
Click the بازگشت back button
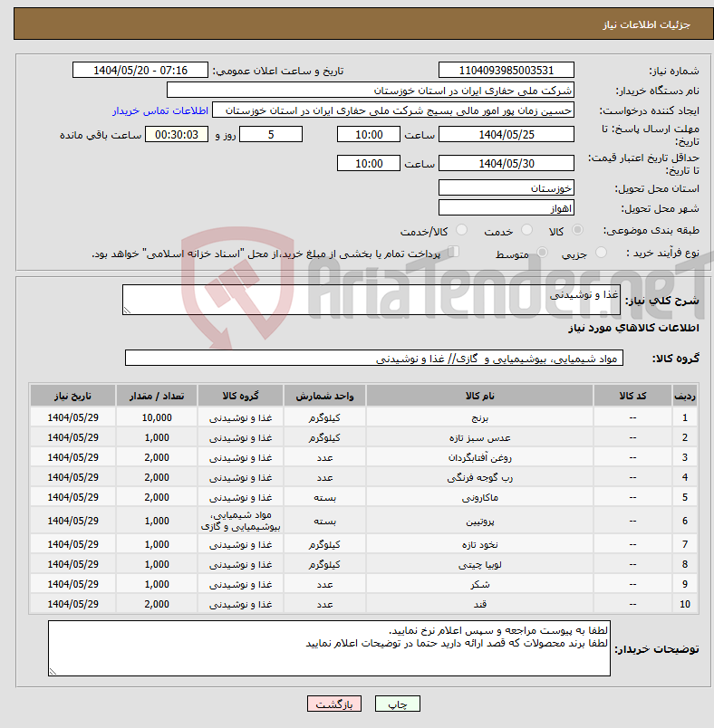pyautogui.click(x=334, y=704)
